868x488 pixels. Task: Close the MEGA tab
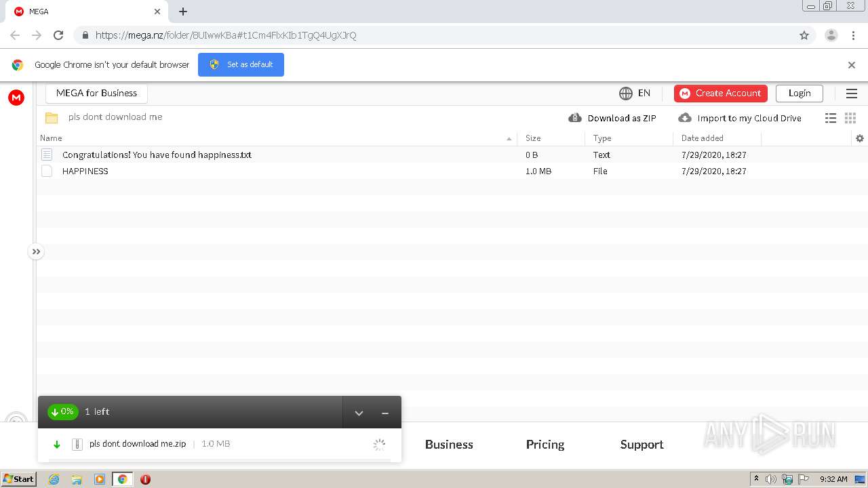pos(157,12)
